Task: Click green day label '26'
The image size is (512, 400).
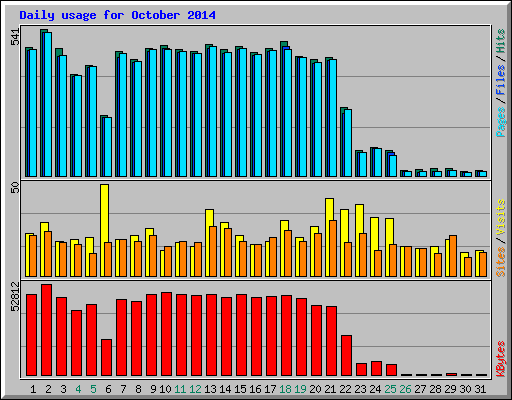Action: (405, 389)
